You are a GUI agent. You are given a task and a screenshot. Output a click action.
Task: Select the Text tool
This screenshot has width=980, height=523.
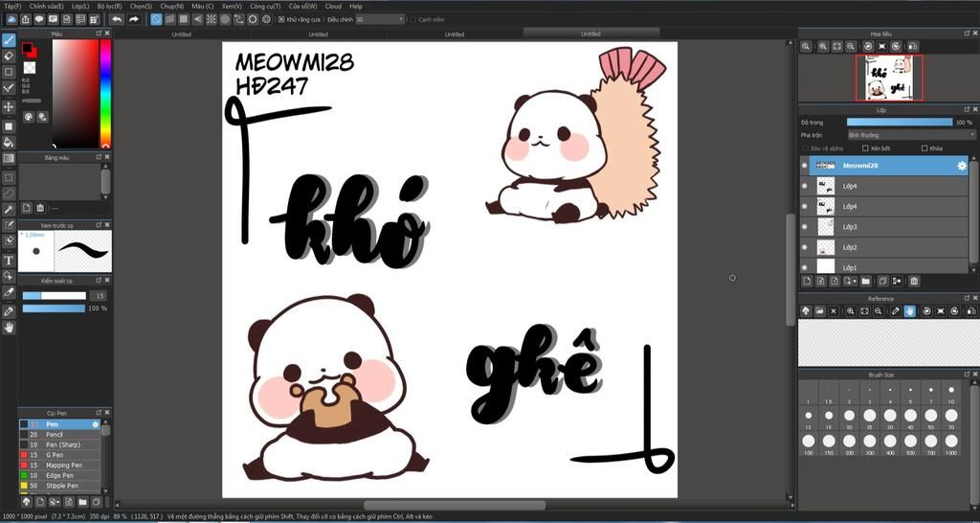(9, 261)
